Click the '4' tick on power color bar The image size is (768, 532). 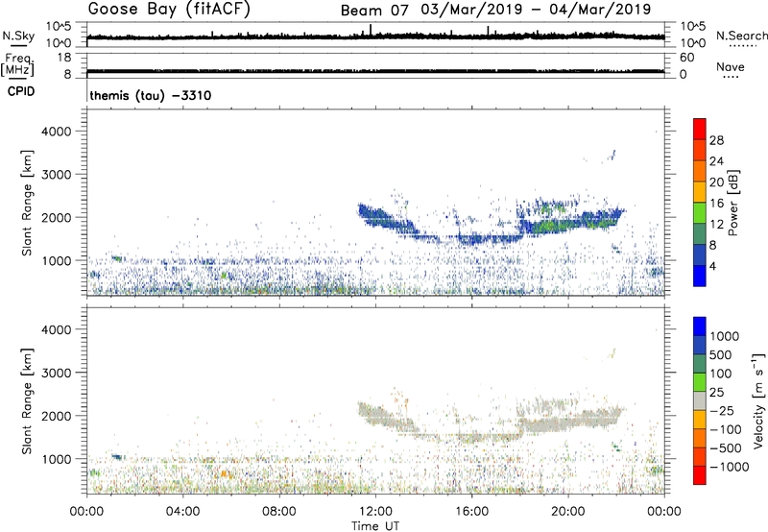pyautogui.click(x=712, y=266)
